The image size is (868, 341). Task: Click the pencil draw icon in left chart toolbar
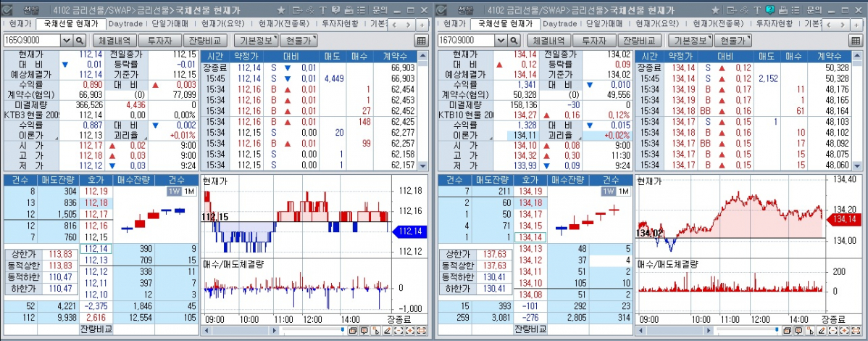388,330
